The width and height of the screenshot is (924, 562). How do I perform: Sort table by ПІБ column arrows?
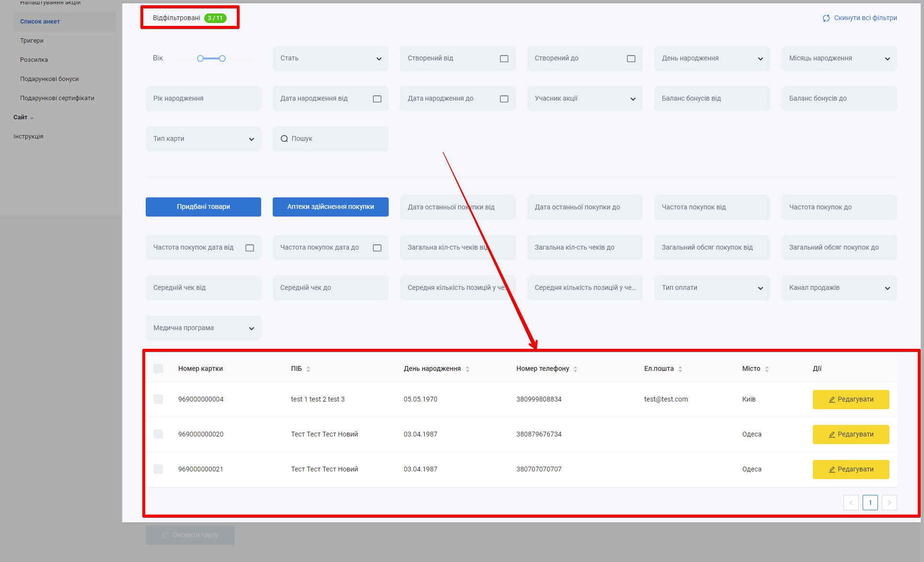[308, 369]
